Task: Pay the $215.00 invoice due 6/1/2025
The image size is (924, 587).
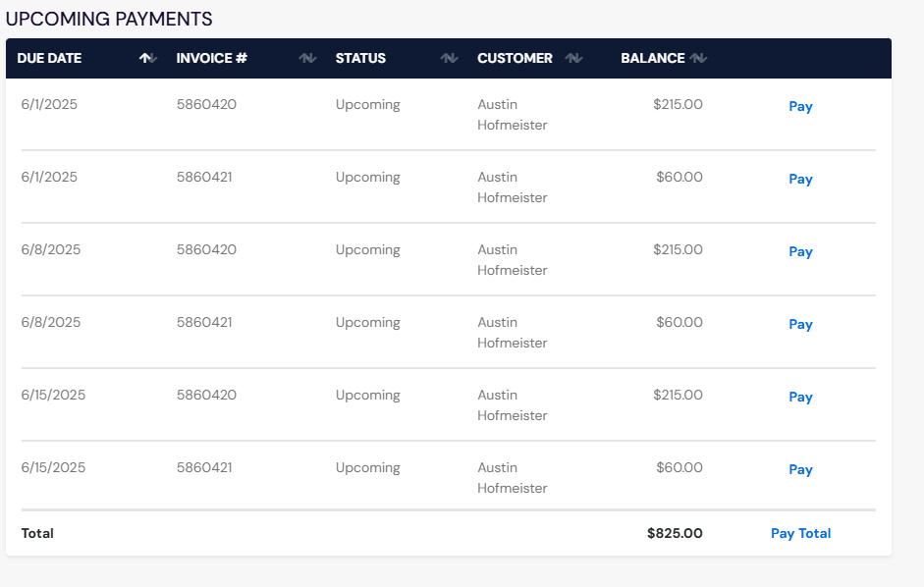Action: coord(800,106)
